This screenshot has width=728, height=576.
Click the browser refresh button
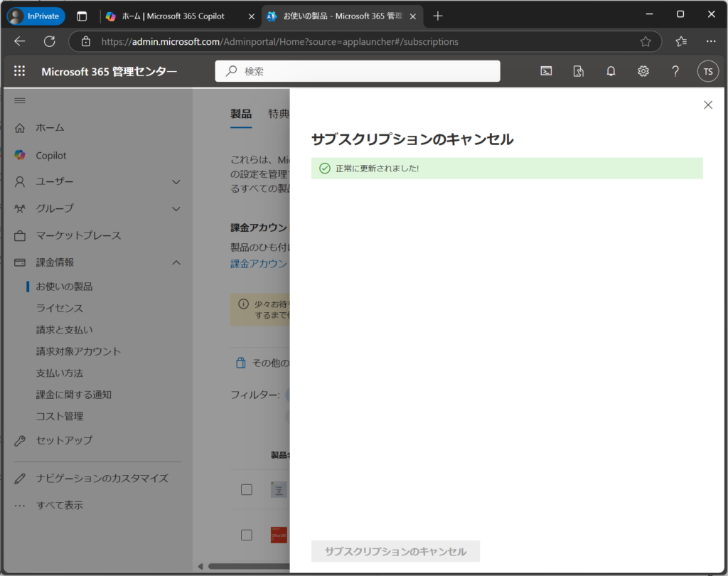[50, 41]
